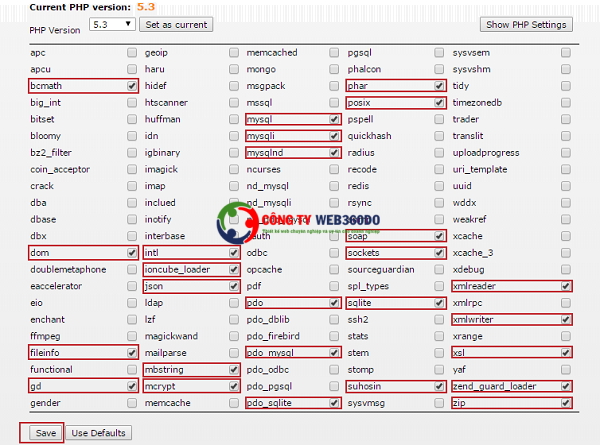Disable the pdo_sqlite extension checkbox

[x=334, y=403]
